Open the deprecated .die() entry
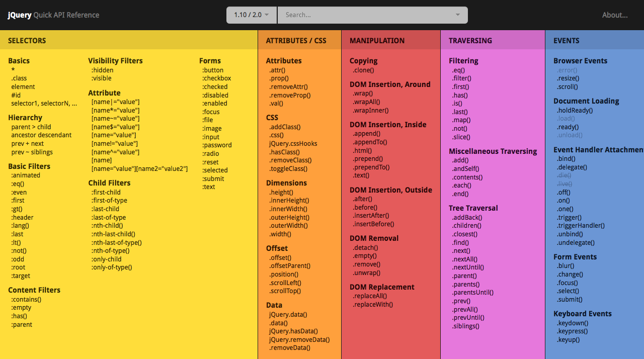The image size is (644, 359). 564,176
